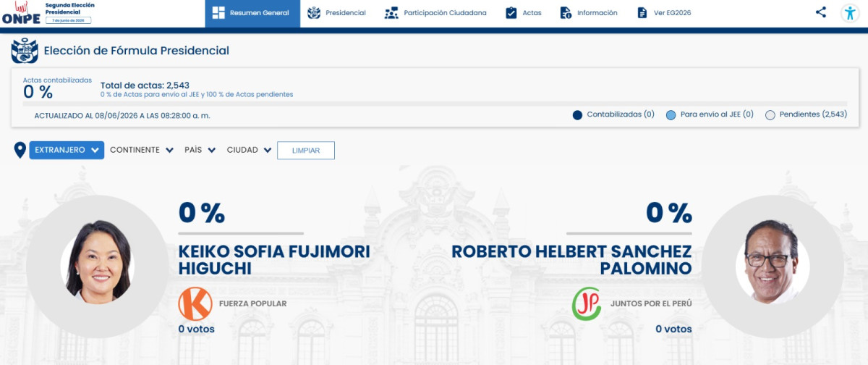Viewport: 868px width, 365px height.
Task: Click the LIMPIAR button
Action: [x=306, y=150]
